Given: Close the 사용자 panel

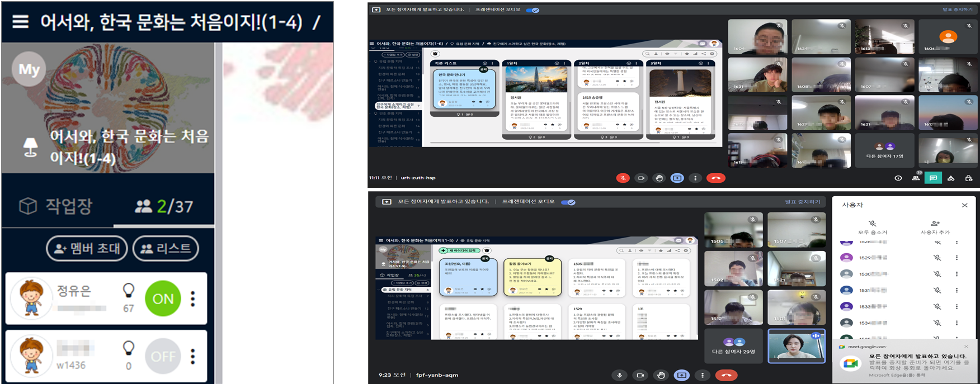Looking at the screenshot, I should (x=964, y=205).
